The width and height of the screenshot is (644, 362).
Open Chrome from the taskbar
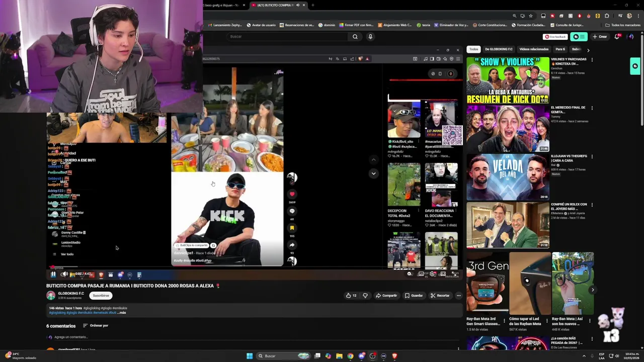click(x=350, y=356)
